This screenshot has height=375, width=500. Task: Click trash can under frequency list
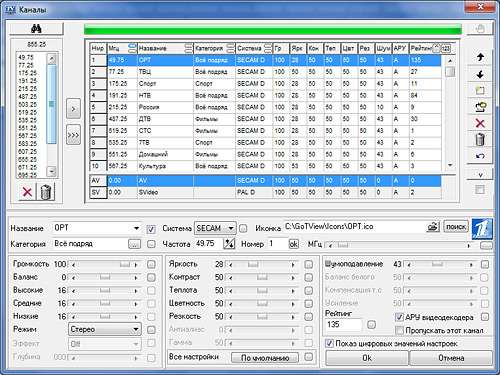tap(46, 192)
